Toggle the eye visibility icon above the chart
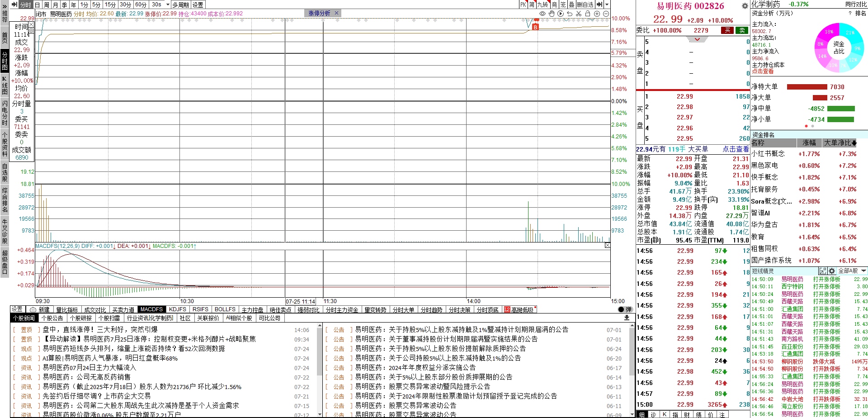 tap(542, 14)
